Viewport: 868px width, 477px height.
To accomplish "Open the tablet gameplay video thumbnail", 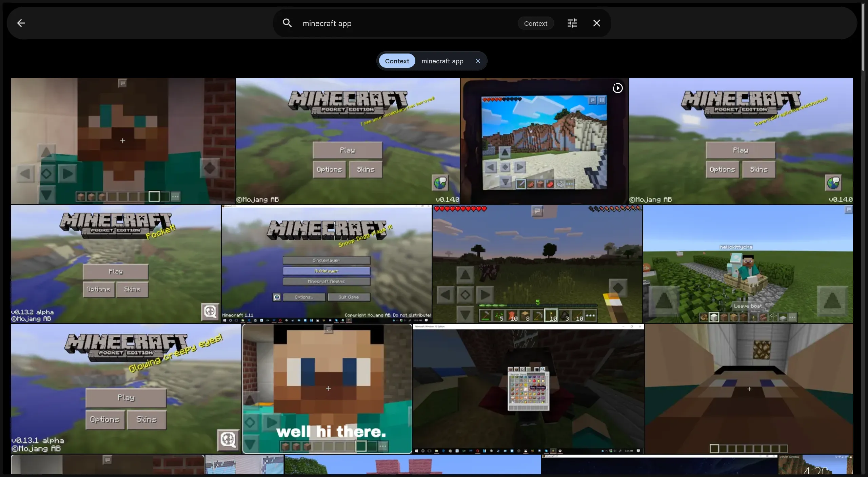I will [x=544, y=141].
